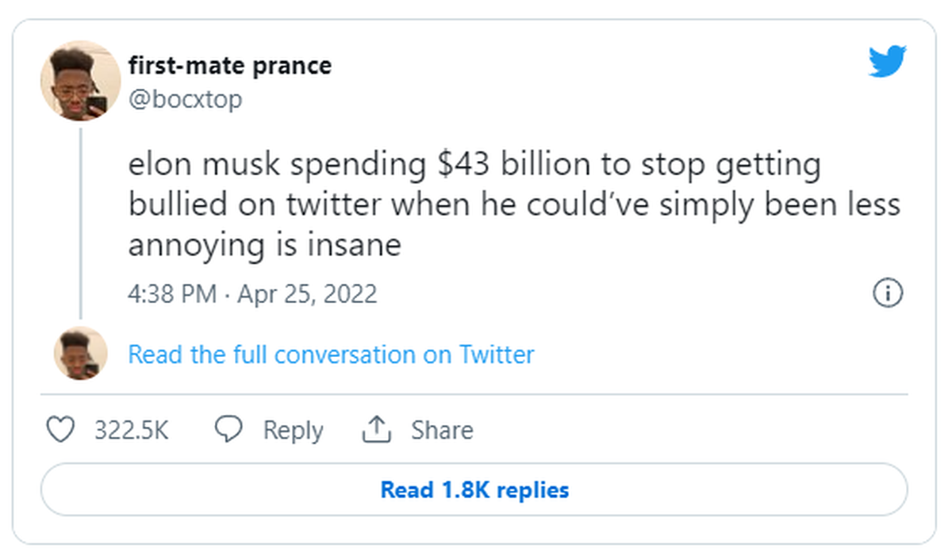952x560 pixels.
Task: Click the vertical thread line under avatar
Action: [80, 222]
